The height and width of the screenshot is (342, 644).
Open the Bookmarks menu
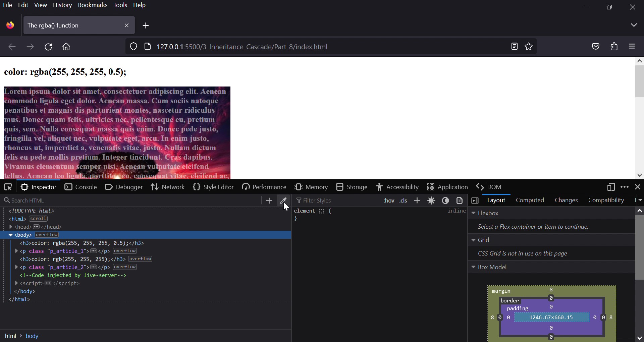(x=93, y=5)
